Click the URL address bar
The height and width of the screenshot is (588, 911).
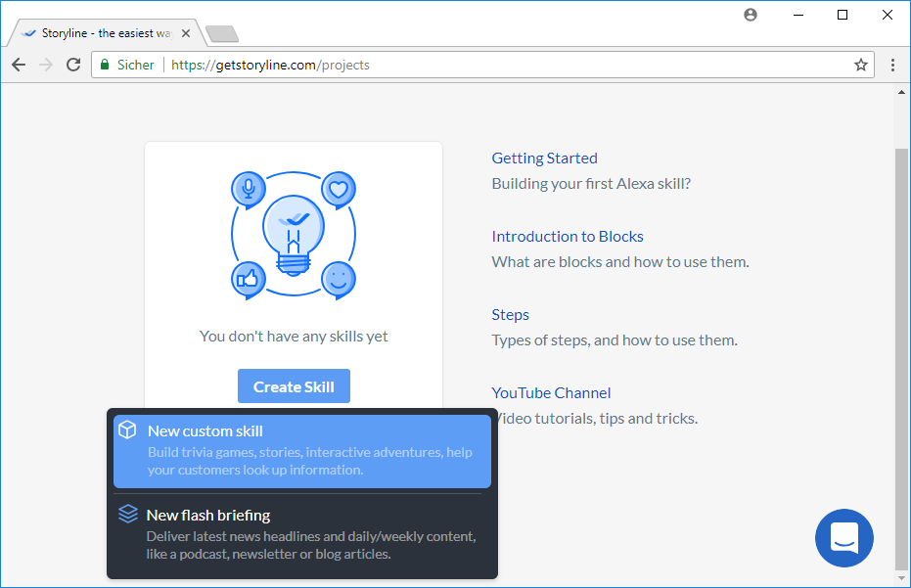(x=489, y=65)
